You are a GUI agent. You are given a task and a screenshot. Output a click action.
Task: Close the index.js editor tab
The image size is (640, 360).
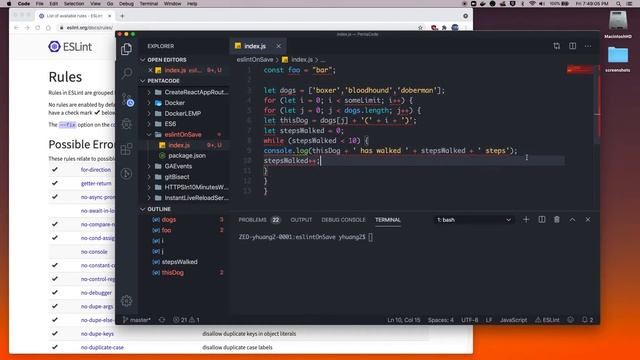coord(278,46)
